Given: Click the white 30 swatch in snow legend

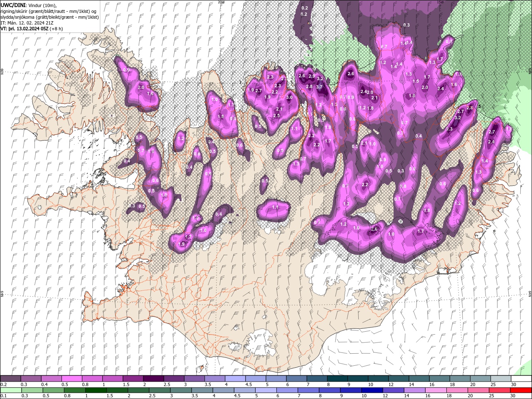Looking at the screenshot, I should tap(521, 379).
